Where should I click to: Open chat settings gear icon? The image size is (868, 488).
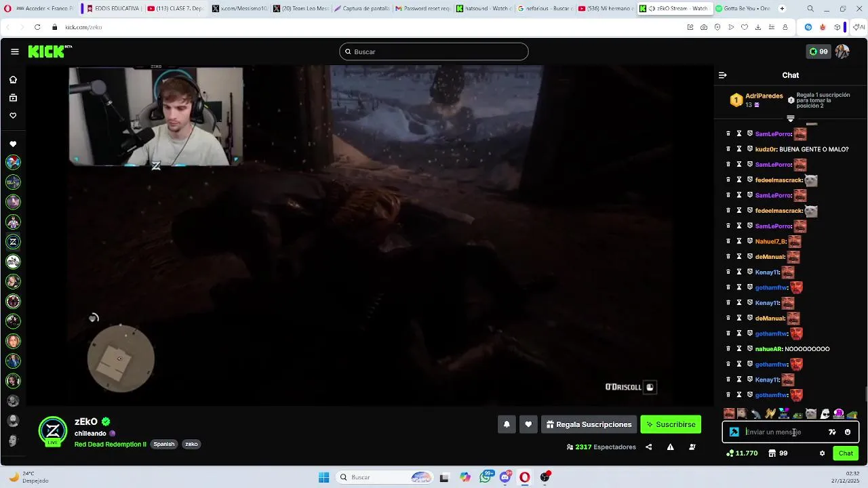pyautogui.click(x=822, y=453)
